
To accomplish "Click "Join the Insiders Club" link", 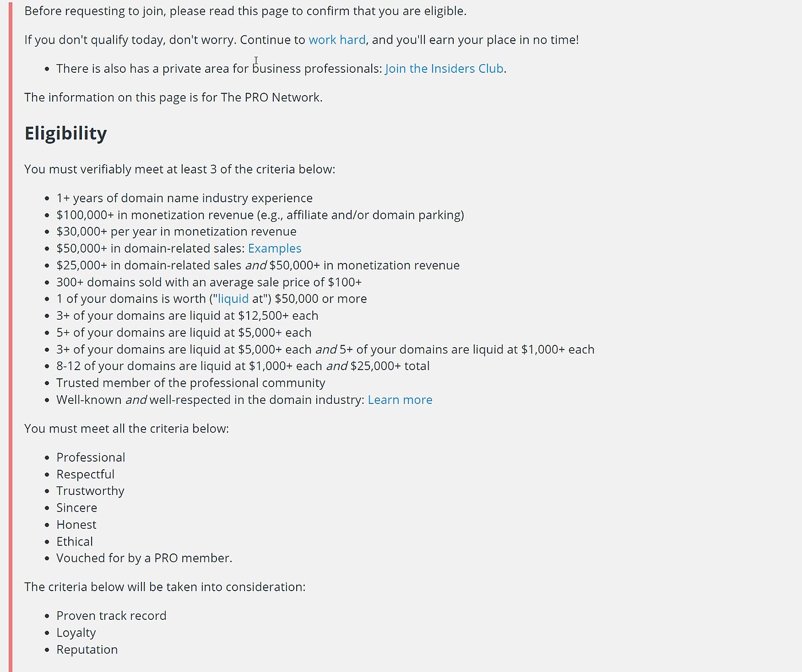I will pos(445,69).
